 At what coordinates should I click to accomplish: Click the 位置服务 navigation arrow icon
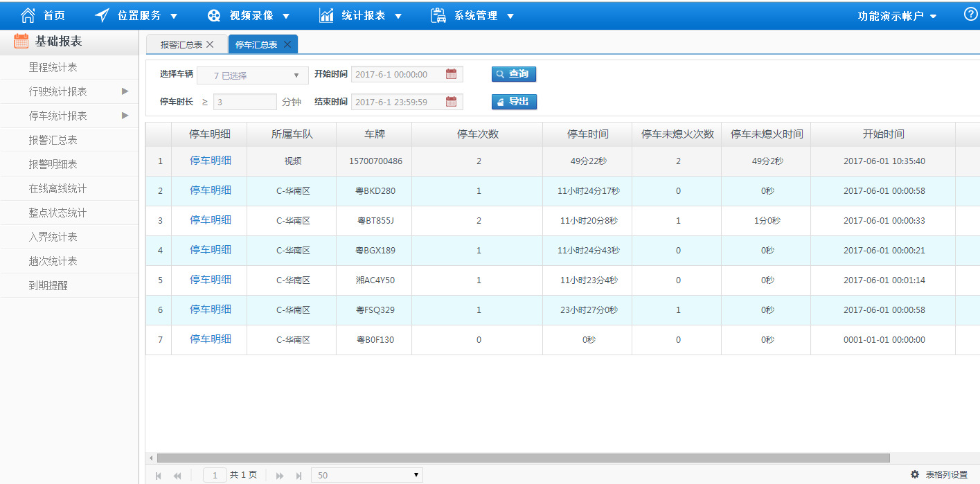[x=102, y=15]
